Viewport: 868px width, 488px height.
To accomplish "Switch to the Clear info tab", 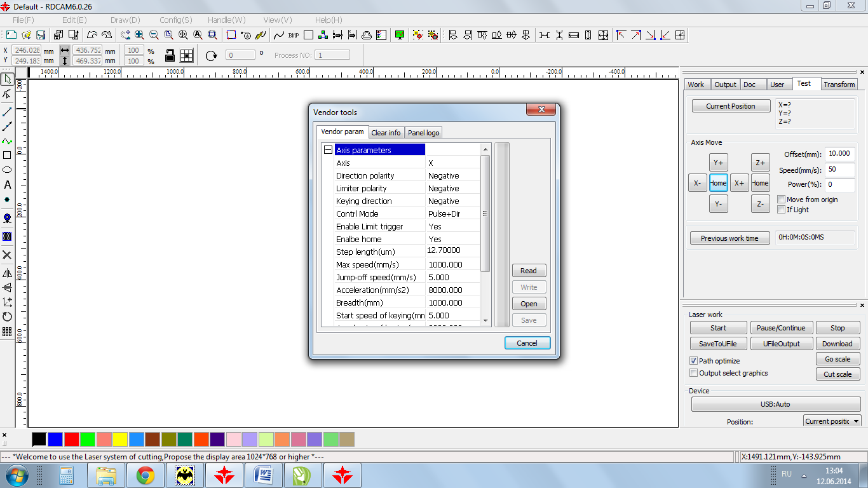I will coord(386,133).
